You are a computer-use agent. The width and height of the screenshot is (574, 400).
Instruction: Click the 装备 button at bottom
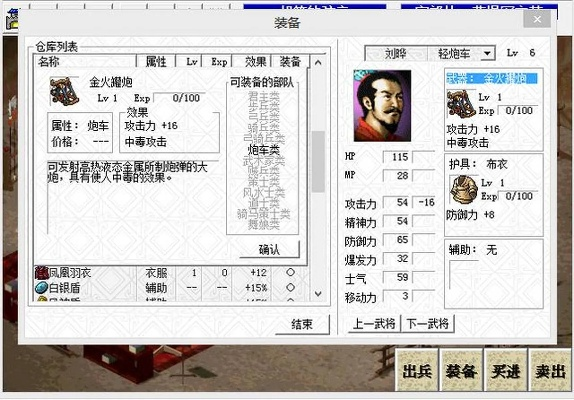pyautogui.click(x=461, y=370)
